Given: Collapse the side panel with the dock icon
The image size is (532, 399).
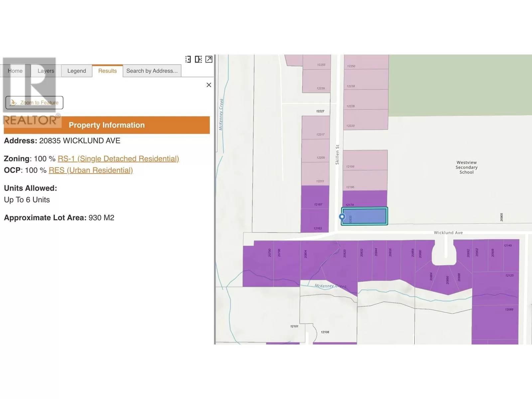Looking at the screenshot, I should point(188,59).
